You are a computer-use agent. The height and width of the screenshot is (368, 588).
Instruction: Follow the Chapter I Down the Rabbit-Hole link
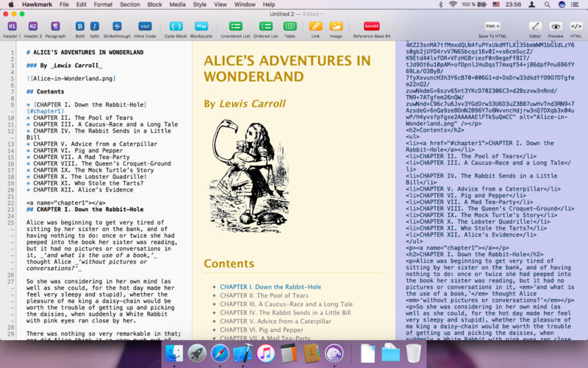click(x=270, y=286)
